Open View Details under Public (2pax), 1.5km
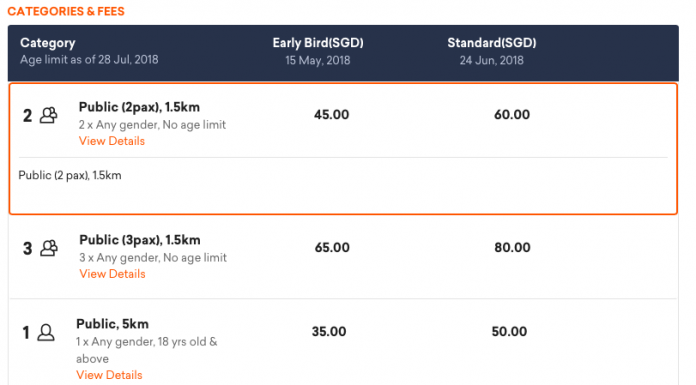696x385 pixels. [x=112, y=141]
